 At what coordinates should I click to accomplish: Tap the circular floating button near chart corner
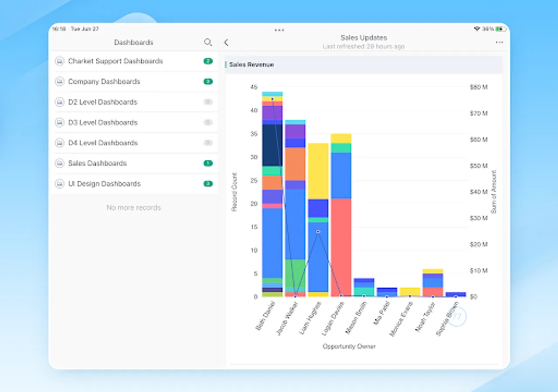click(457, 318)
